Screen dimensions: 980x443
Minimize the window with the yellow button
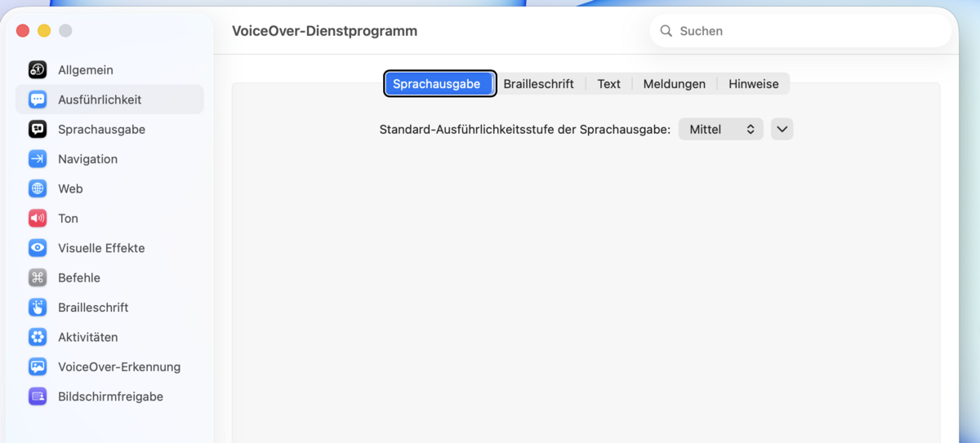(44, 30)
